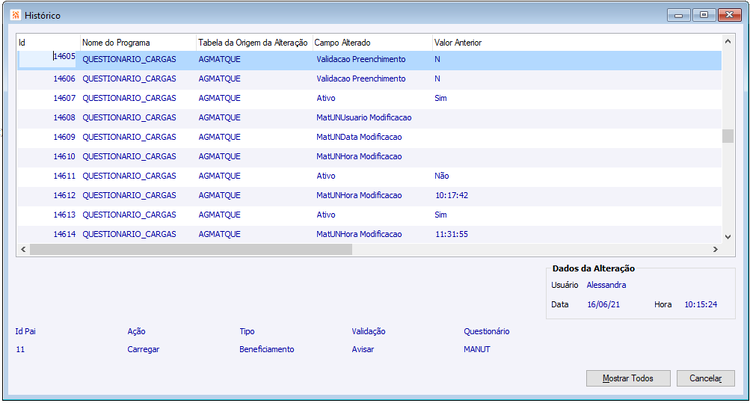
Task: Select row with Id 14606
Action: (x=369, y=79)
